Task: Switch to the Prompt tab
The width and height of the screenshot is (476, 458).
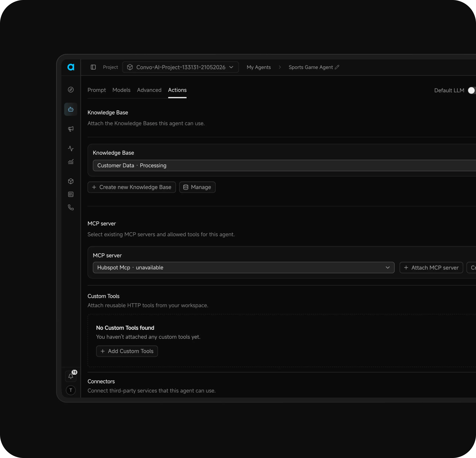Action: [97, 90]
